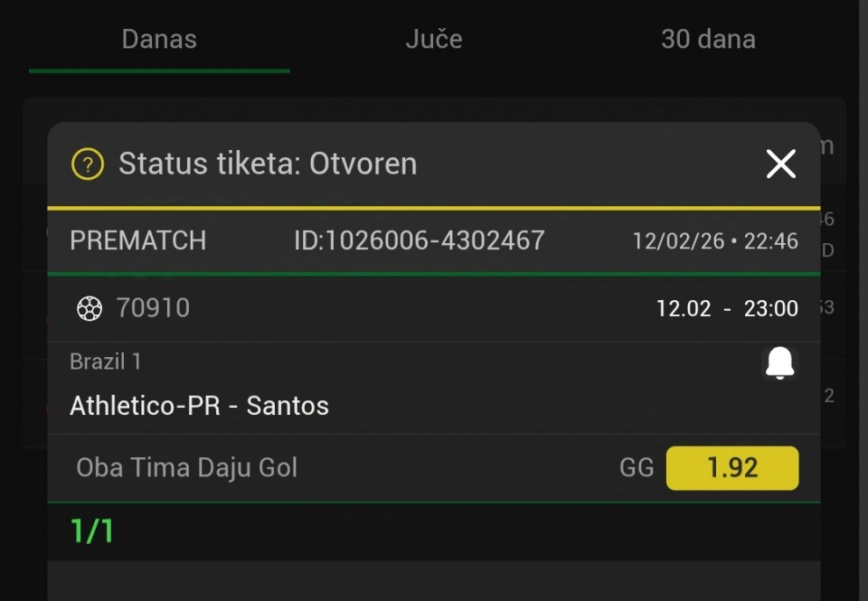The width and height of the screenshot is (868, 601).
Task: Toggle the match notification bell
Action: [x=779, y=363]
